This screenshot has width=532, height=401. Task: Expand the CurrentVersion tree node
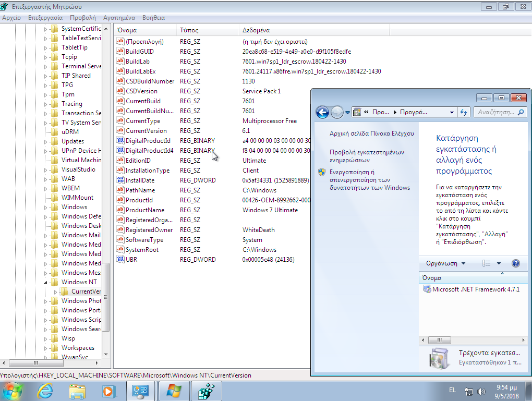coord(56,292)
